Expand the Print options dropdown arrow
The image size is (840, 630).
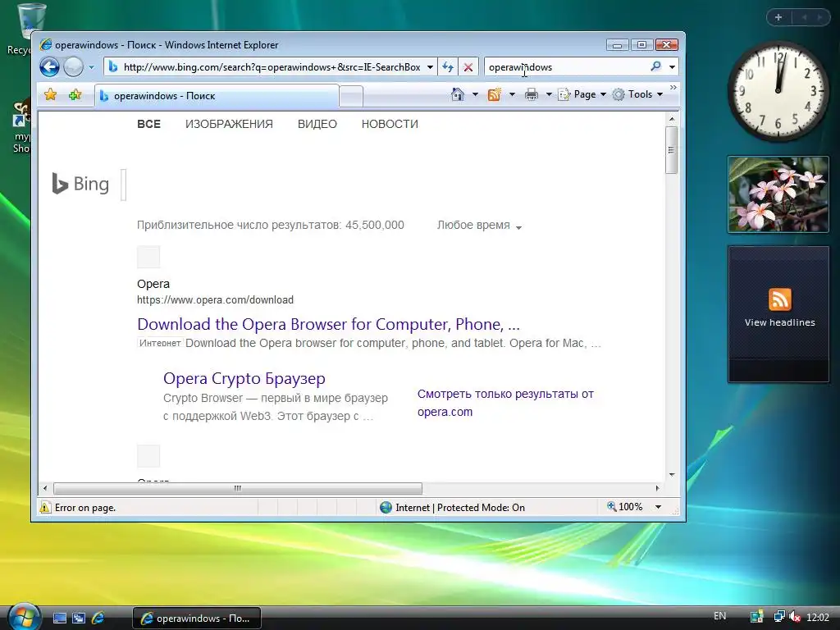coord(549,94)
